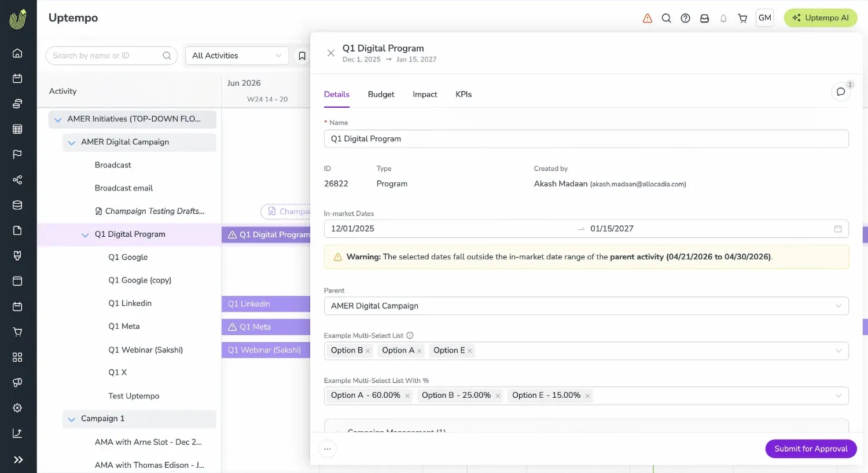Switch to the KPIs tab
The image size is (868, 473).
[464, 94]
